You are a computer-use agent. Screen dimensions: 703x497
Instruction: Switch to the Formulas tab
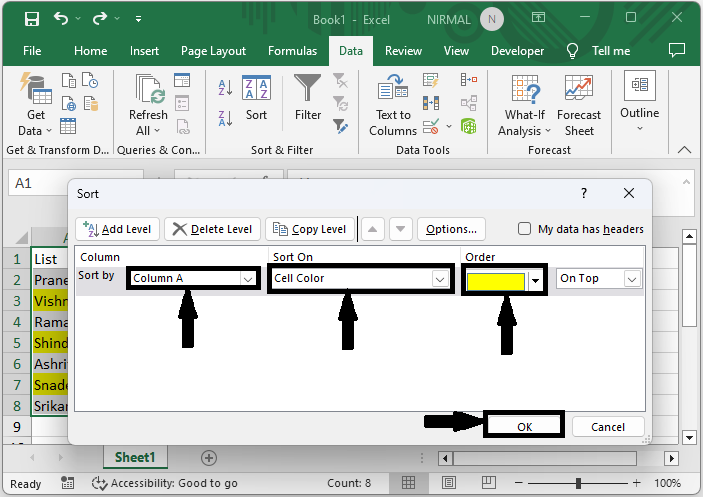click(292, 51)
